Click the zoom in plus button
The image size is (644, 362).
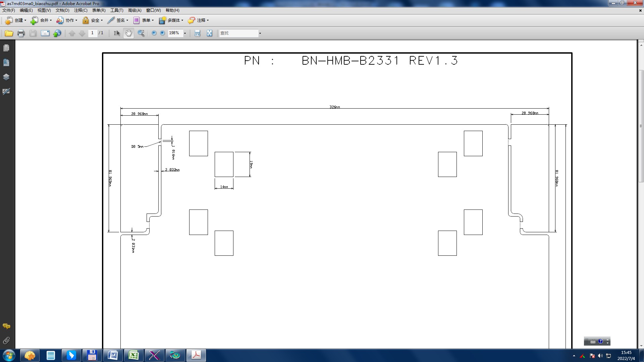(x=163, y=33)
